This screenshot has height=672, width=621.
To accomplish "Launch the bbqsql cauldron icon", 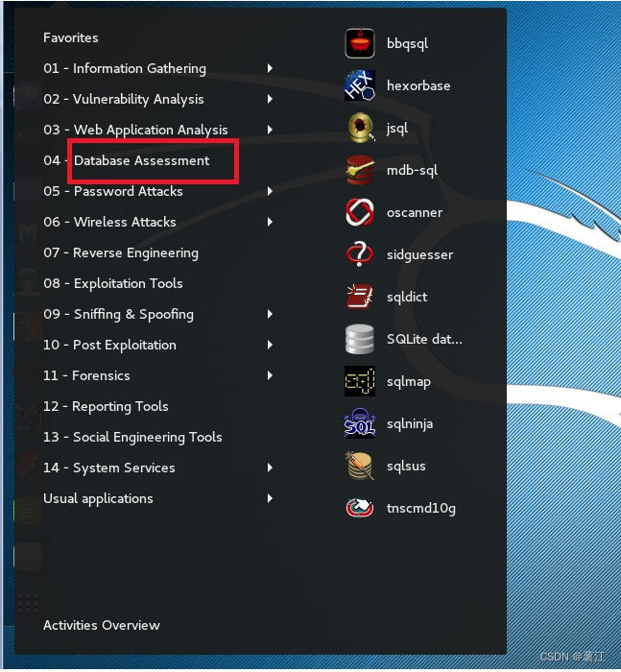I will click(360, 43).
